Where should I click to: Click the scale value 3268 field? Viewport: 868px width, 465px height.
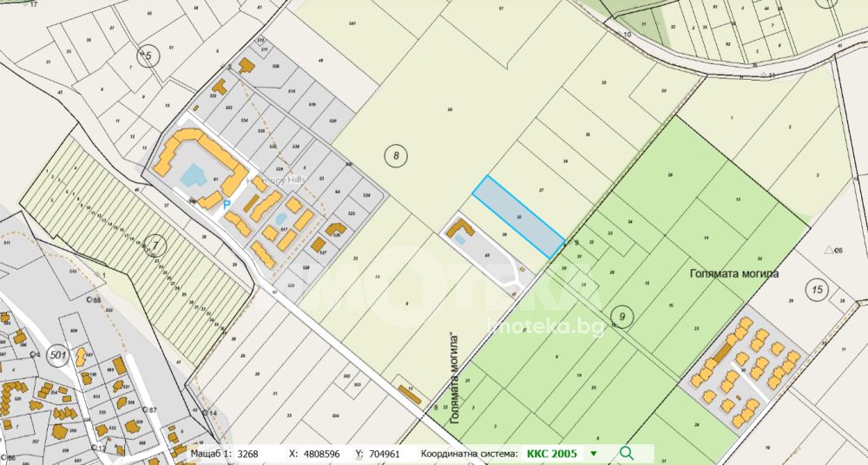(x=248, y=453)
